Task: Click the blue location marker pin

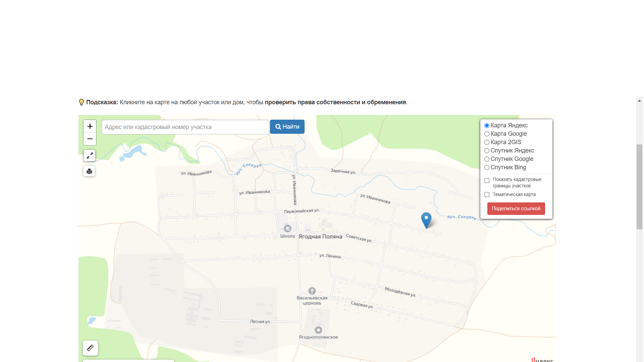Action: coord(426,220)
